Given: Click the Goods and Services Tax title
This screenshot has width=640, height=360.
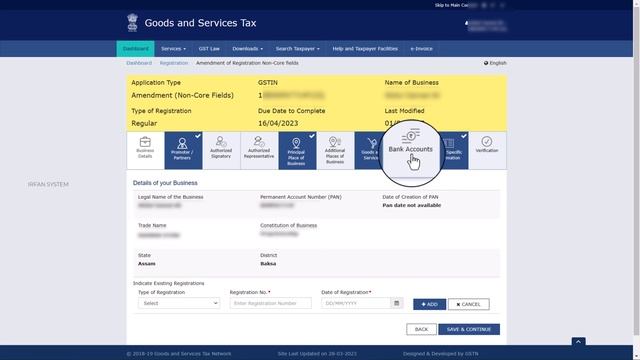Looking at the screenshot, I should [x=200, y=23].
